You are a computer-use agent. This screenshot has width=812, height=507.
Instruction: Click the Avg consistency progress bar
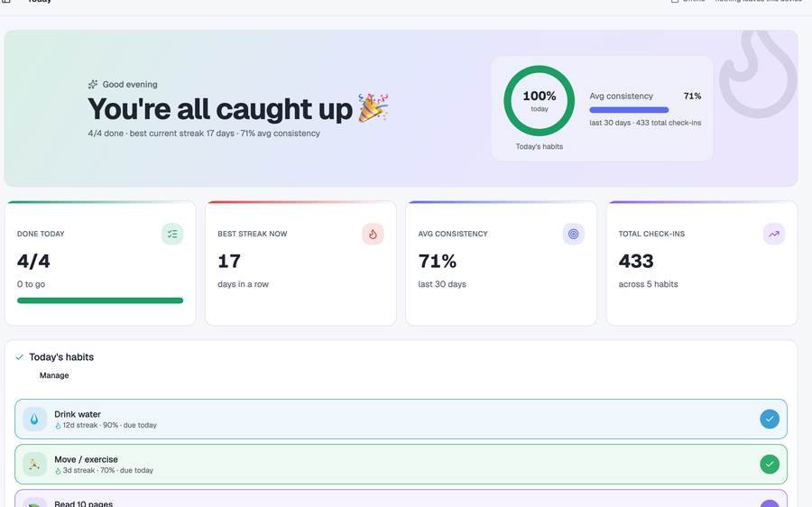[x=629, y=110]
